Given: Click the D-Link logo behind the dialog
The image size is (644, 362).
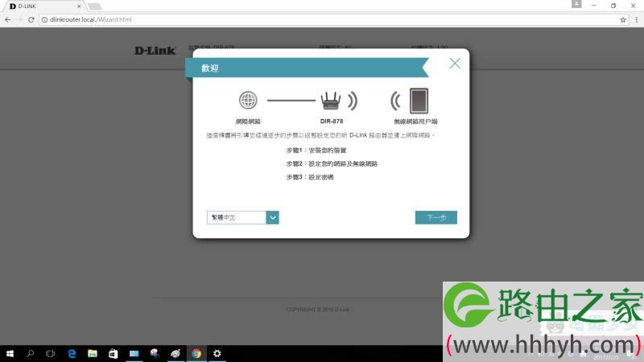Looking at the screenshot, I should (155, 51).
